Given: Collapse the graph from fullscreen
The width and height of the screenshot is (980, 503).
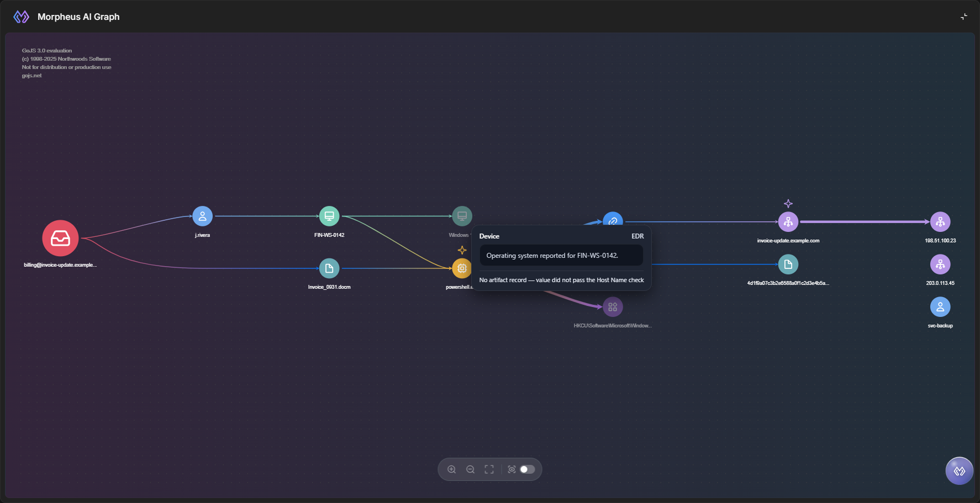Looking at the screenshot, I should click(964, 17).
